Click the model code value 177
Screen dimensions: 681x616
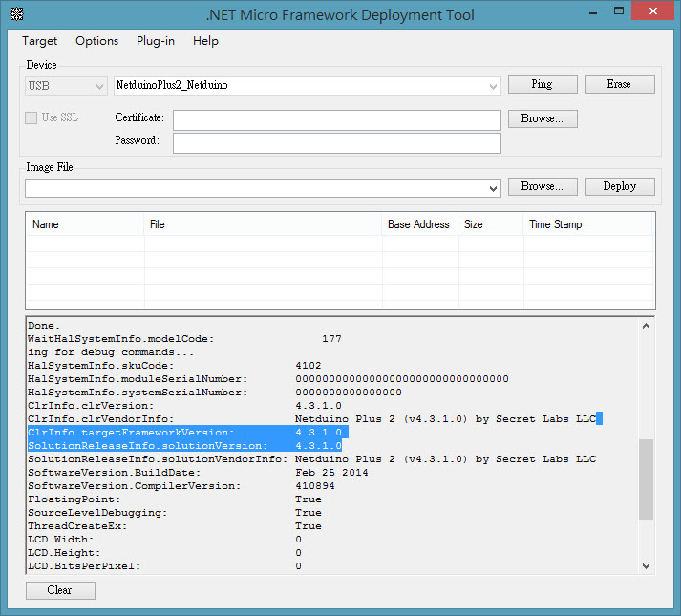point(331,339)
